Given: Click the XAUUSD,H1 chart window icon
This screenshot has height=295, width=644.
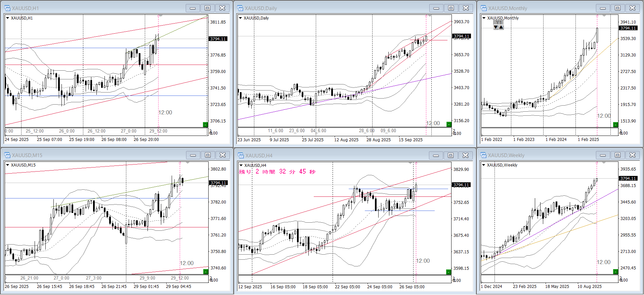Looking at the screenshot, I should tap(7, 8).
